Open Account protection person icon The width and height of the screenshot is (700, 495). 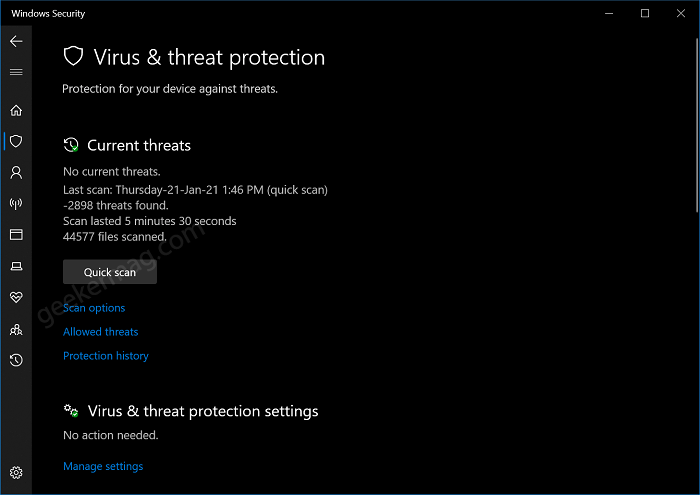tap(16, 173)
